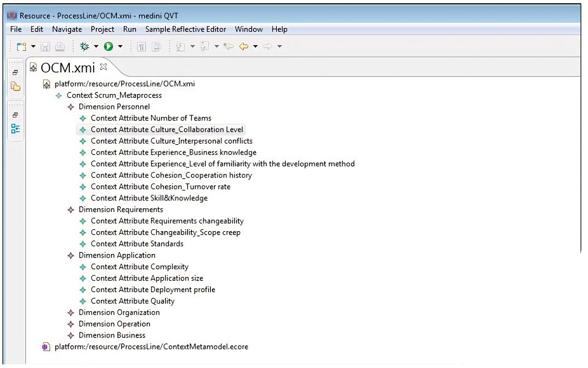Open the Sample Reflective Editor menu

point(185,29)
